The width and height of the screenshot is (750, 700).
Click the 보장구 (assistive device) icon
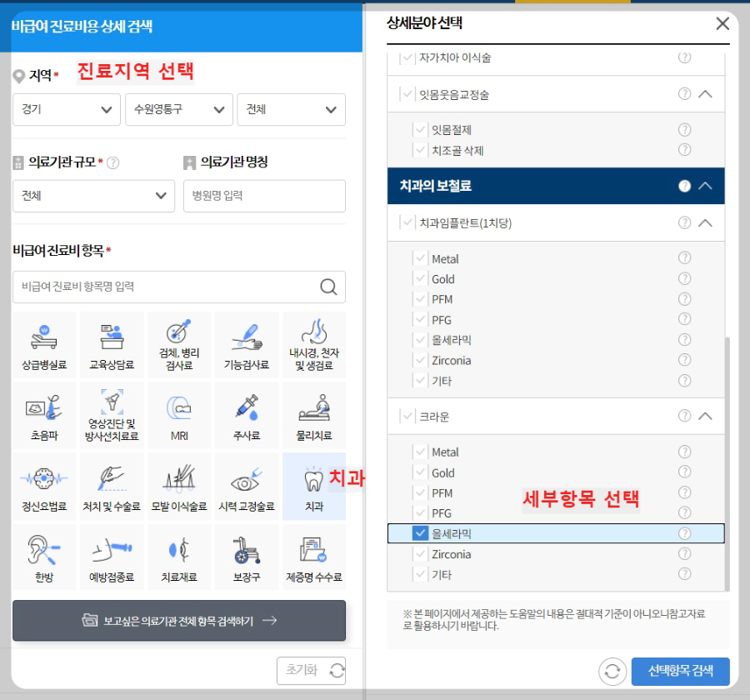[246, 557]
